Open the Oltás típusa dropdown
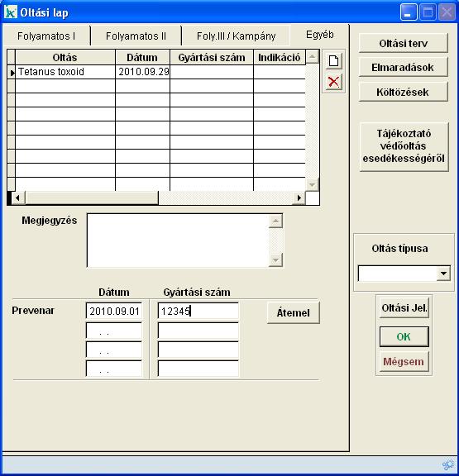459x476 pixels. click(443, 274)
